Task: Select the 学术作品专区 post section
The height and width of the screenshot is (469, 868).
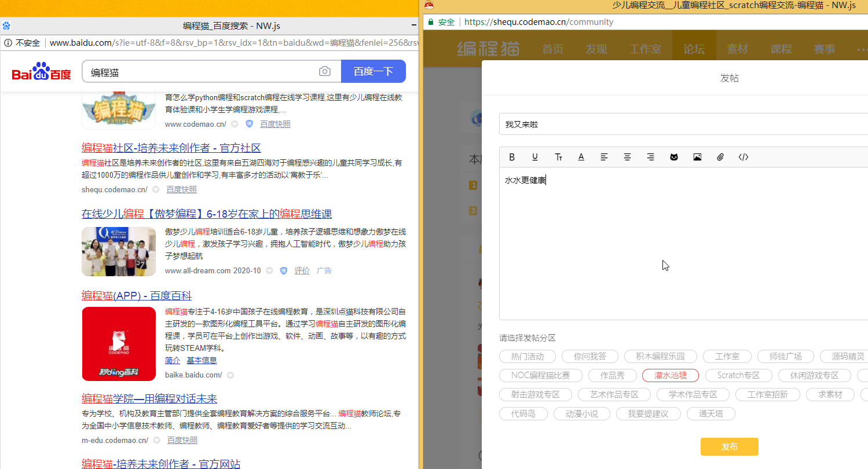Action: click(x=693, y=394)
